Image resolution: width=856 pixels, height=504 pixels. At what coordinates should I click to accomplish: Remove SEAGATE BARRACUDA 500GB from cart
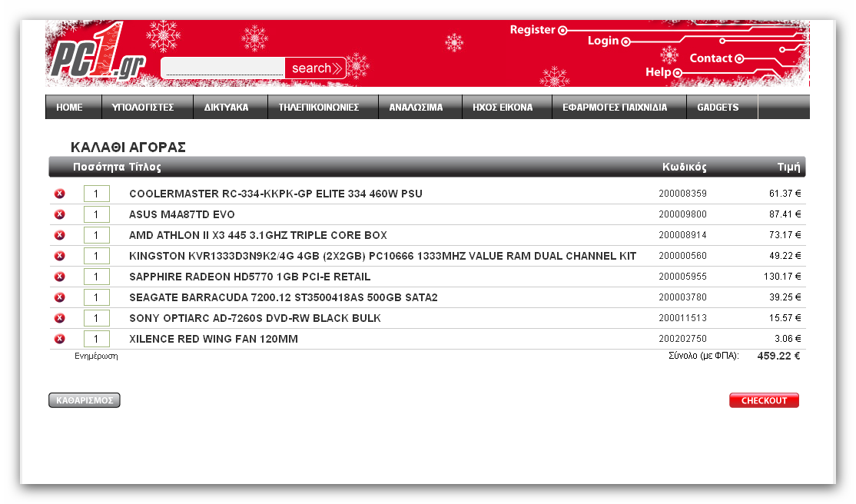[59, 297]
